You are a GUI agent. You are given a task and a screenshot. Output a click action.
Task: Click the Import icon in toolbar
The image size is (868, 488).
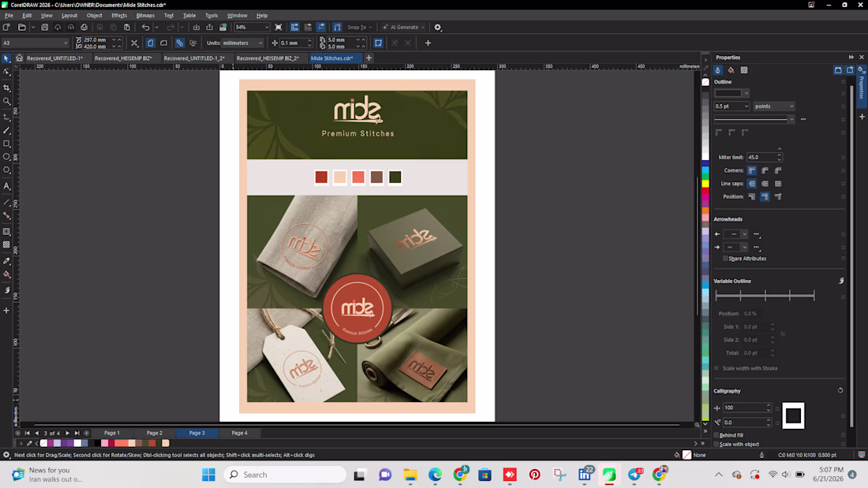(x=196, y=27)
